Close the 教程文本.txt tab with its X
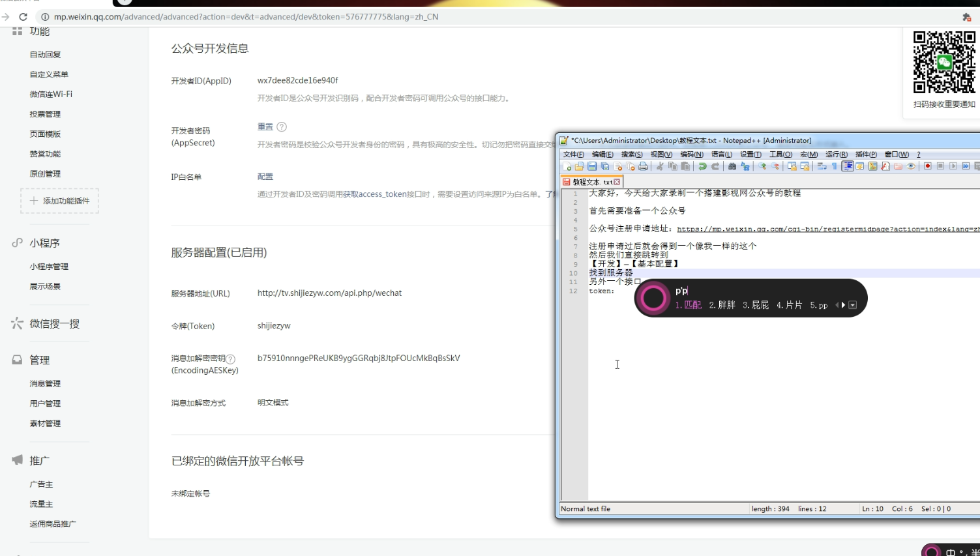Image resolution: width=980 pixels, height=556 pixels. coord(617,182)
